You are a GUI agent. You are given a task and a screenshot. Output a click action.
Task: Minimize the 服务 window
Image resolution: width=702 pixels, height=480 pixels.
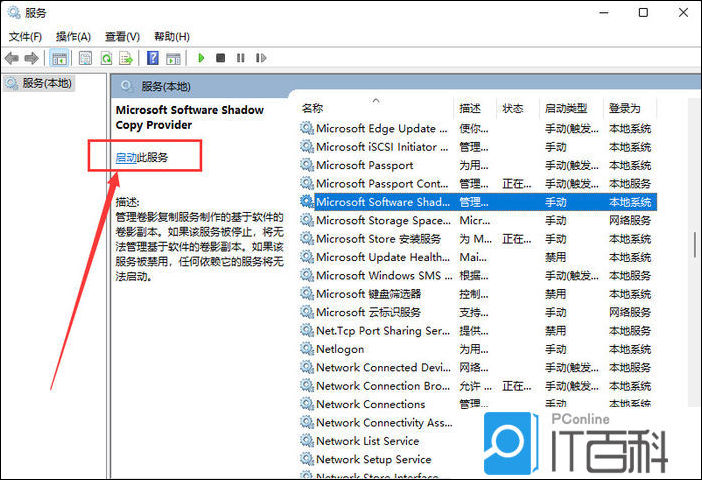[604, 13]
